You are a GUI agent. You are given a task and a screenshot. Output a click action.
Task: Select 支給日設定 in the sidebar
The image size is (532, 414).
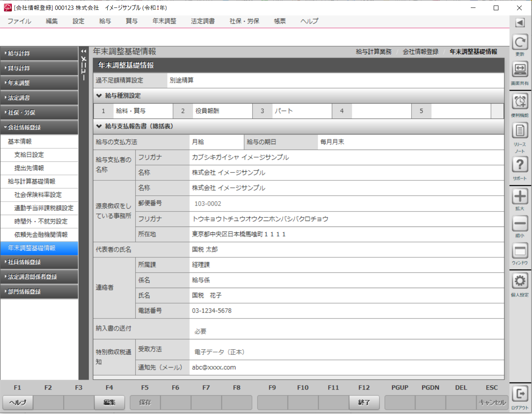point(39,155)
